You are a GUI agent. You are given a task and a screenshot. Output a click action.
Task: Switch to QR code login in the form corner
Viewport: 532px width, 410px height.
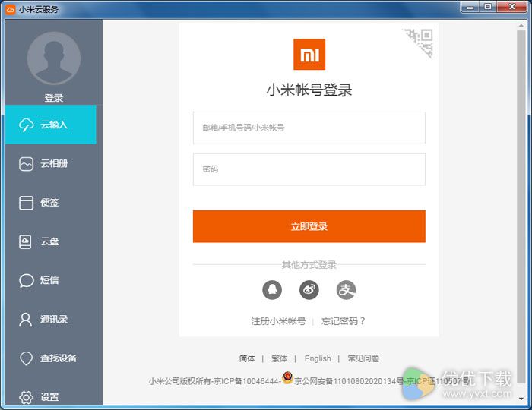420,42
